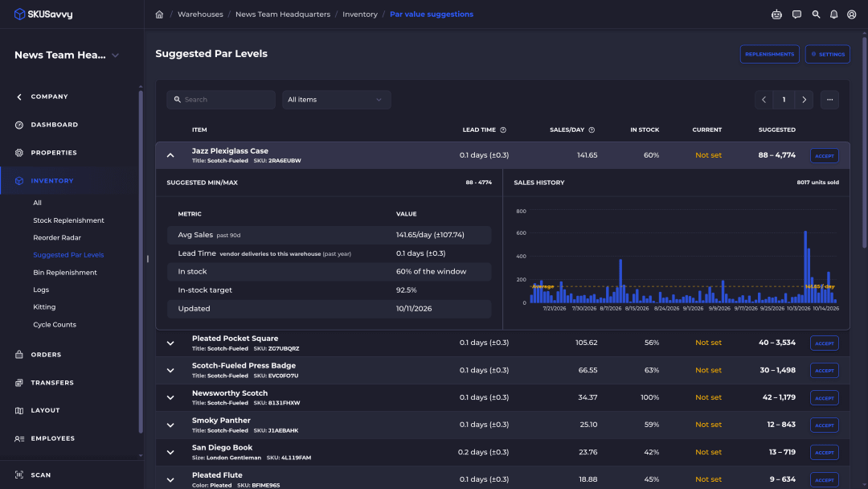Open the chat messages icon
The image size is (868, 489).
(x=796, y=14)
